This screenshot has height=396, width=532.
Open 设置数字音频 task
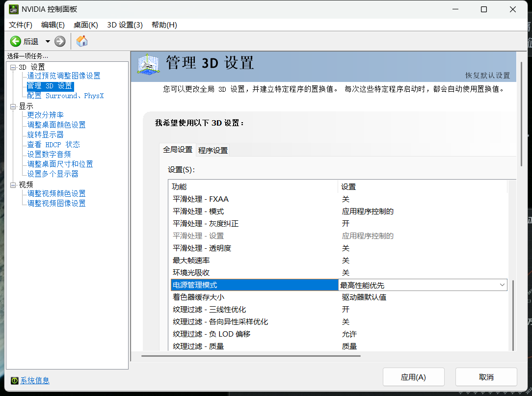click(49, 155)
